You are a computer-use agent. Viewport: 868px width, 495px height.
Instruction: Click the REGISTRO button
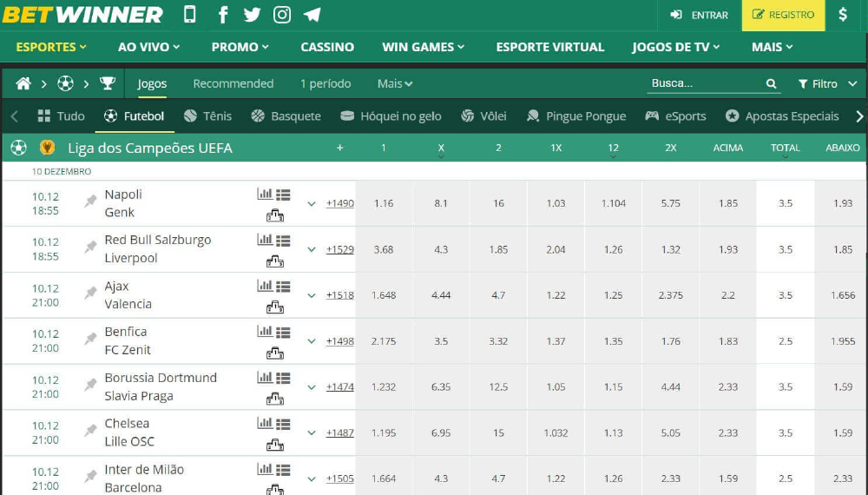coord(783,15)
